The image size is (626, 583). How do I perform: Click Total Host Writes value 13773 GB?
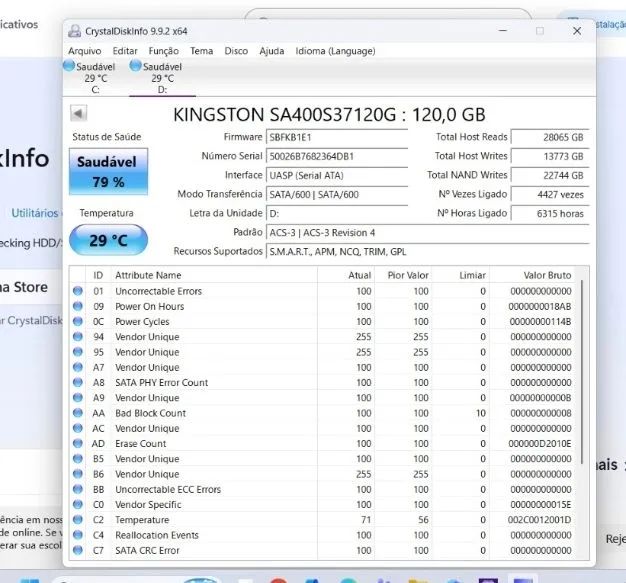[x=550, y=156]
